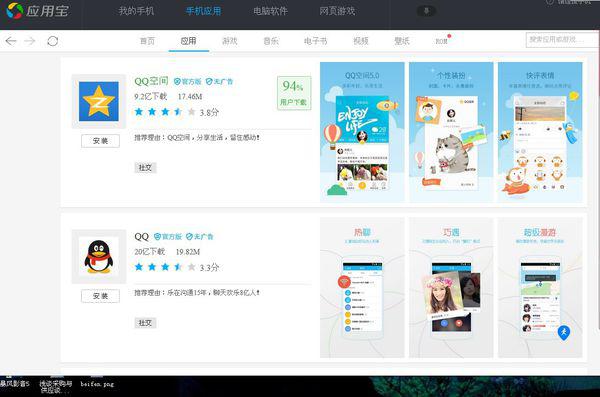Click the 官方版 badge next to QQ空间
The width and height of the screenshot is (600, 397).
pyautogui.click(x=188, y=82)
